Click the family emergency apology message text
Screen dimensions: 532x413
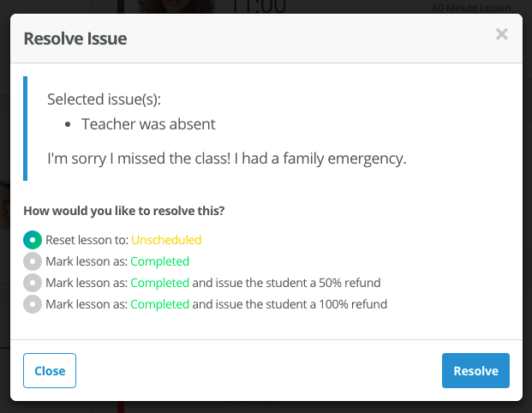pyautogui.click(x=227, y=159)
